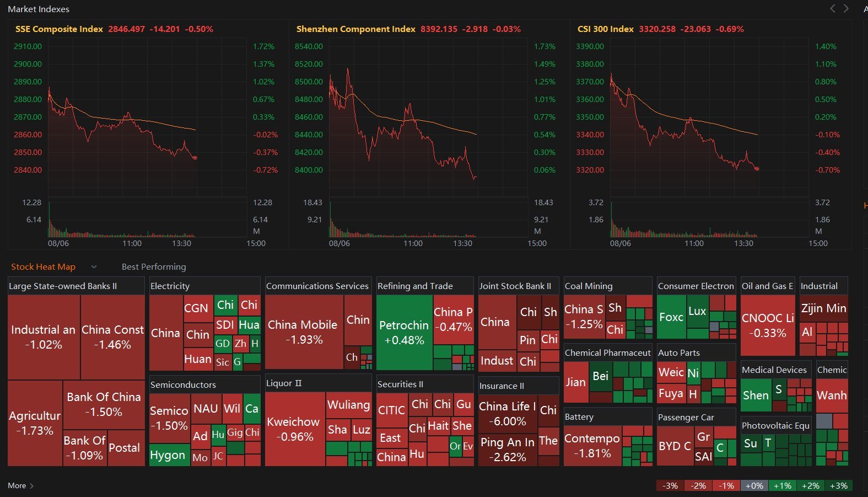Screen dimensions: 868x497
Task: Select the green Shen medical devices tile
Action: click(756, 395)
